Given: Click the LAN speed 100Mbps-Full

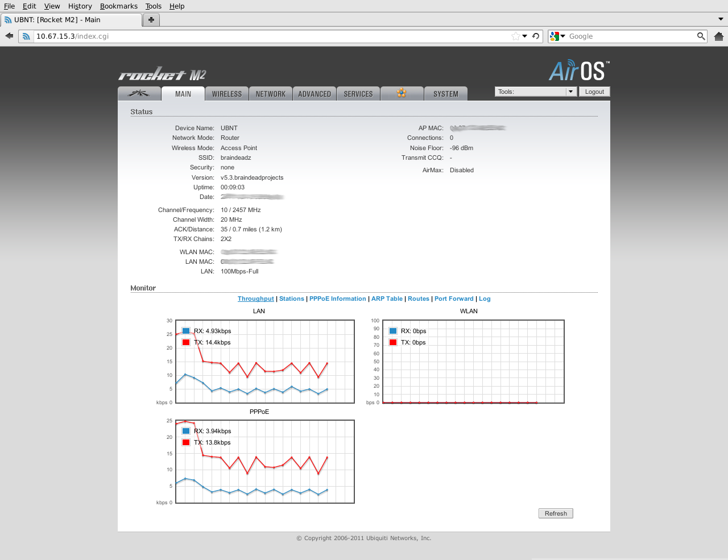Looking at the screenshot, I should (239, 271).
